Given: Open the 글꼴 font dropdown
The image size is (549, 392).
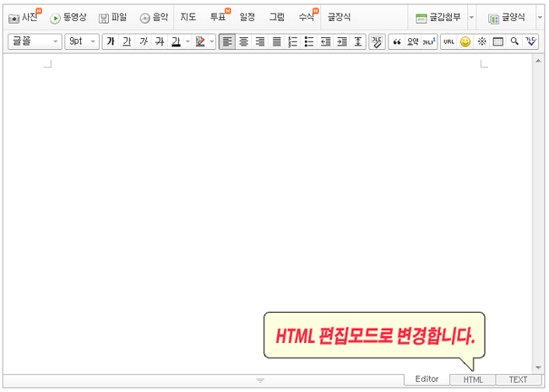Looking at the screenshot, I should (35, 41).
